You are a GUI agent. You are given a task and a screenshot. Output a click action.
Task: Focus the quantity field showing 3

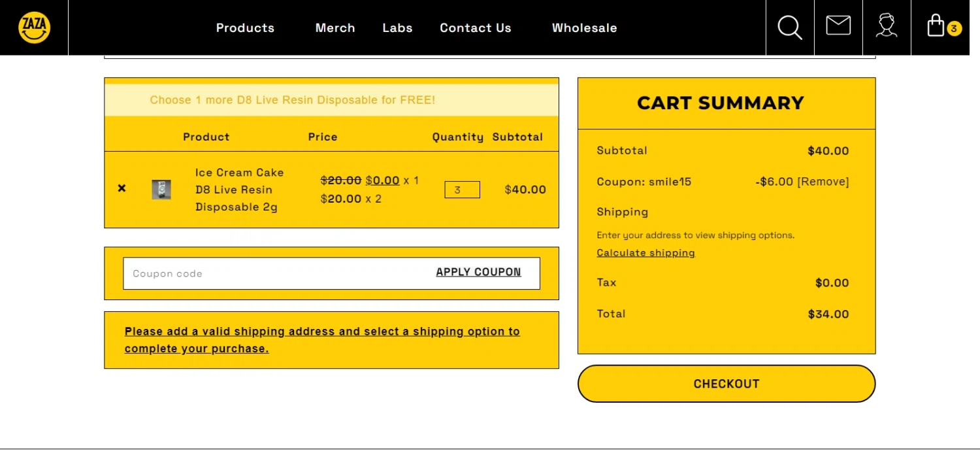point(462,190)
